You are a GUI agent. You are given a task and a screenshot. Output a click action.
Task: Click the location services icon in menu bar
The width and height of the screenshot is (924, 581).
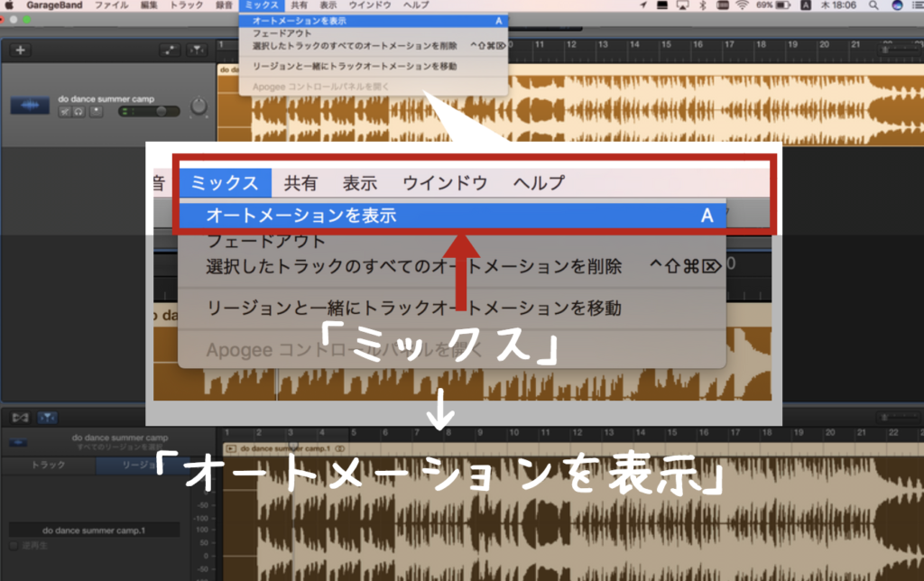pos(642,5)
